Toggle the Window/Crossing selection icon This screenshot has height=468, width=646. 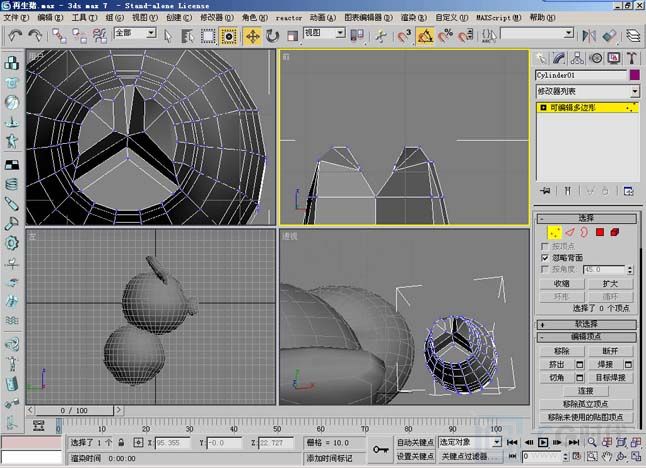tap(228, 36)
